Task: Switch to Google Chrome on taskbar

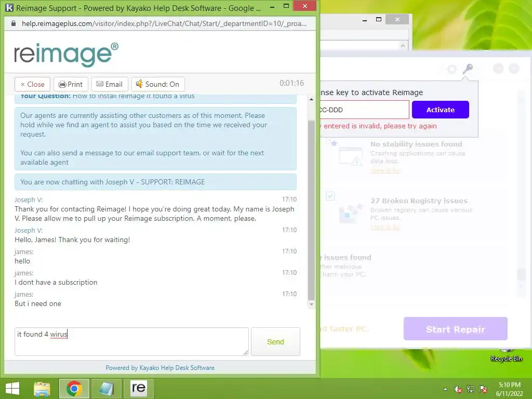Action: pos(74,389)
